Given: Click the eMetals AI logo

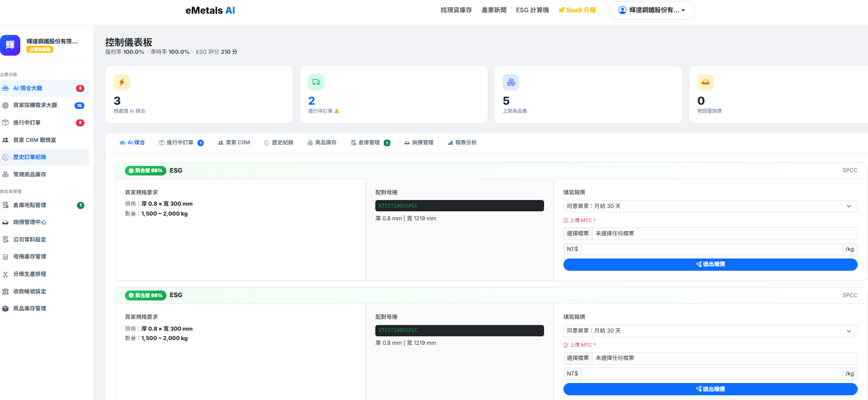Looking at the screenshot, I should (210, 10).
